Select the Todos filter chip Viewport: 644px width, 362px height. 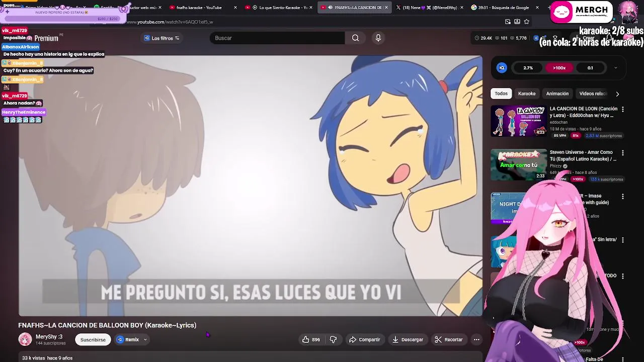pyautogui.click(x=501, y=94)
